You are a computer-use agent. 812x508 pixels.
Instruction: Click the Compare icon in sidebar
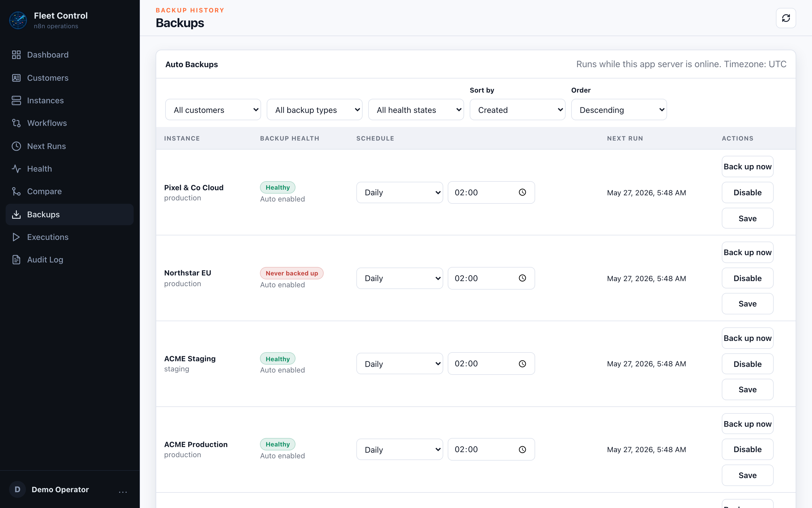[x=16, y=191]
